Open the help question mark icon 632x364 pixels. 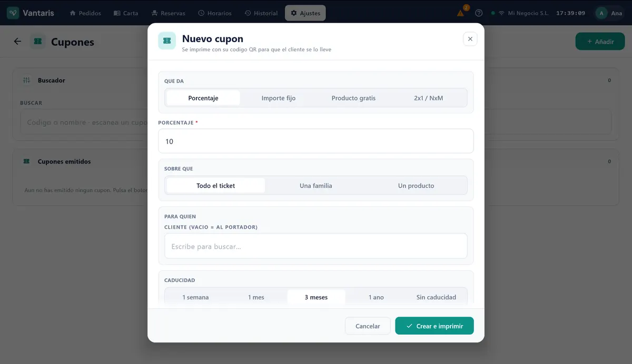[479, 13]
